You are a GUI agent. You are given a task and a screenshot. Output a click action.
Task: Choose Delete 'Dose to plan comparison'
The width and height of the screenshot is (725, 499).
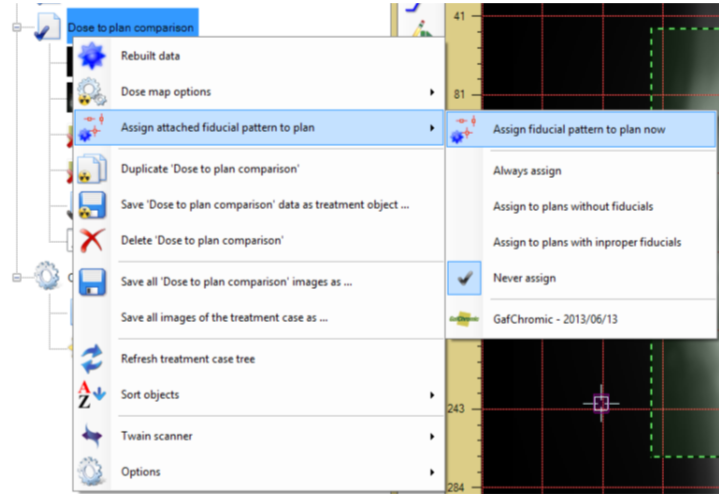point(258,240)
